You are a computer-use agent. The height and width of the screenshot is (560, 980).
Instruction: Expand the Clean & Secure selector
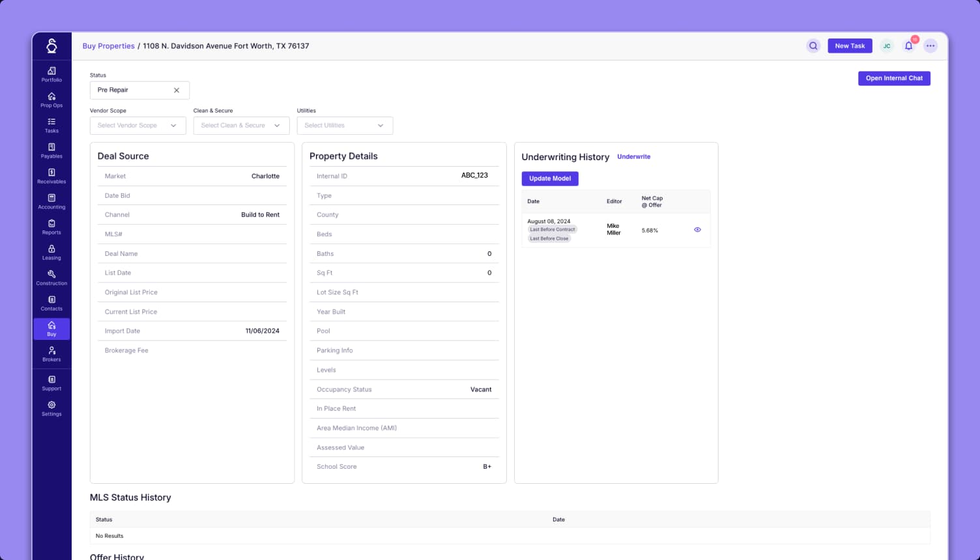(x=241, y=125)
